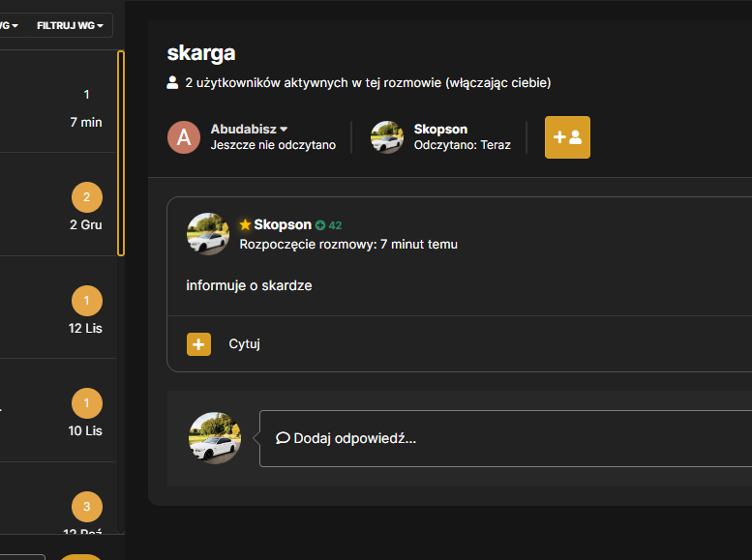Click the green reputation plus icon

click(320, 225)
